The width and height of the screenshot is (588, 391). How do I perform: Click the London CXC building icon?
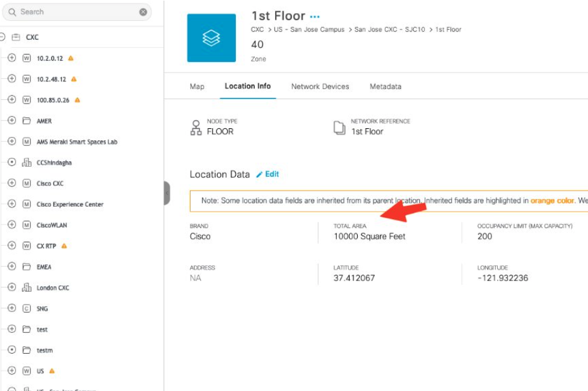pos(26,288)
